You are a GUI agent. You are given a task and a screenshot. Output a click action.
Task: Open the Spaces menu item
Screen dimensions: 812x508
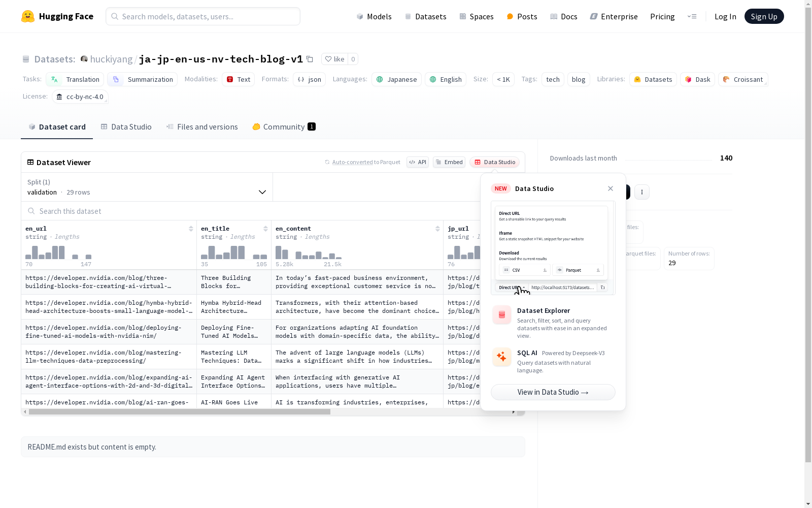click(477, 16)
